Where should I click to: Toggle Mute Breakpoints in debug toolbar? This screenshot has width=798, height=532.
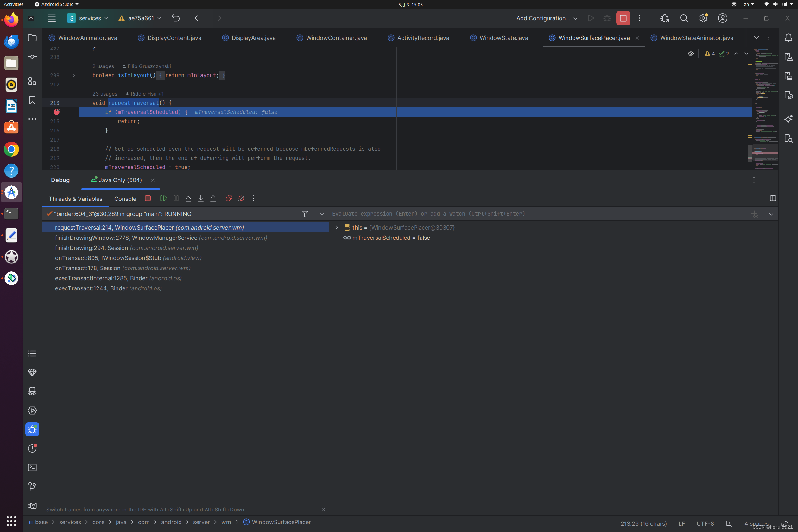click(241, 199)
